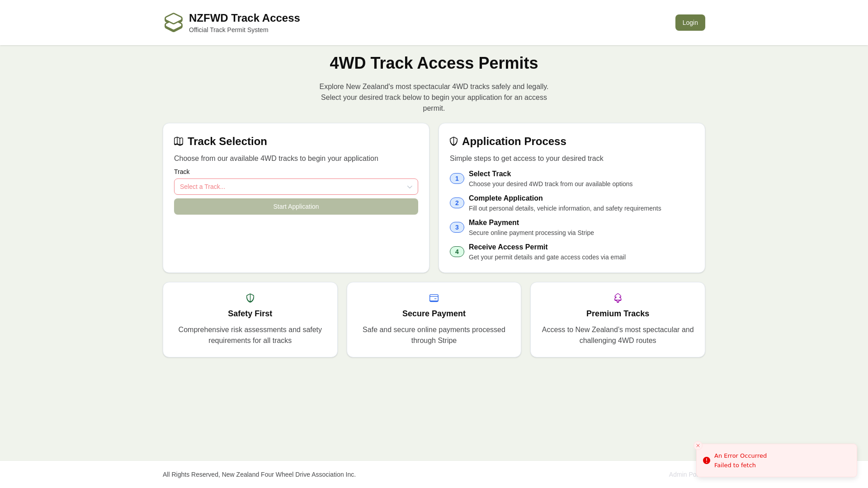The image size is (868, 488).
Task: Click the 'Explore New Zealand's most spectacular' intro paragraph
Action: [x=434, y=98]
